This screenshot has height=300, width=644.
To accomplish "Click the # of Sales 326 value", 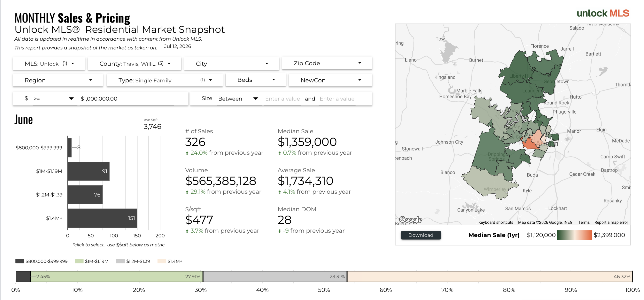I will [x=195, y=142].
